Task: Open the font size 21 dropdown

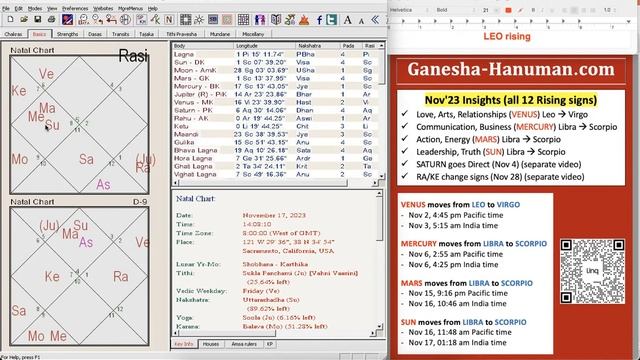Action: coord(489,10)
